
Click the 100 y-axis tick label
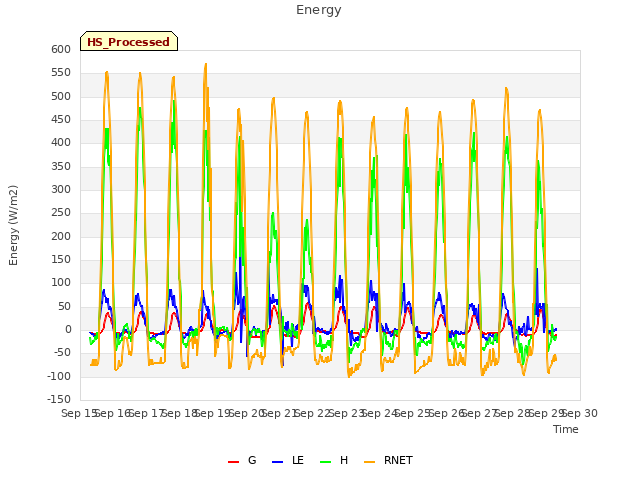pos(61,282)
